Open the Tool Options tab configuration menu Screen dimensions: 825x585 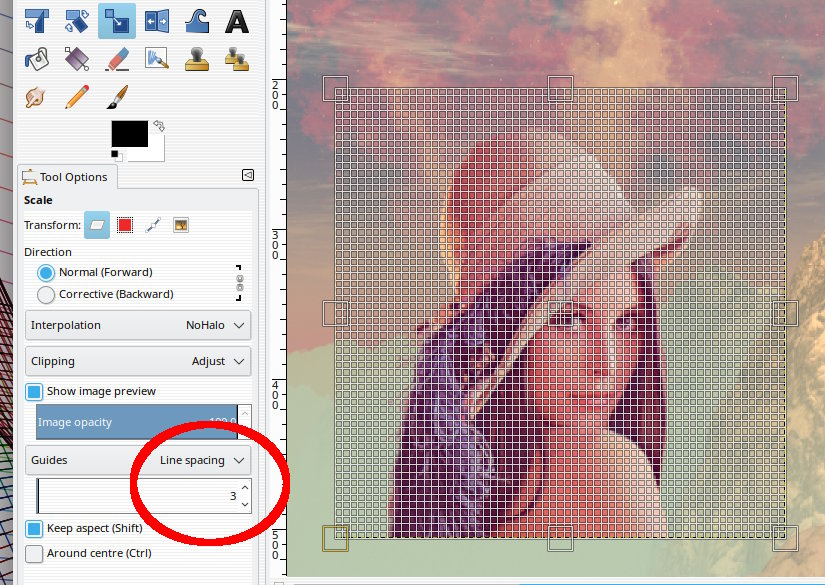[x=248, y=175]
